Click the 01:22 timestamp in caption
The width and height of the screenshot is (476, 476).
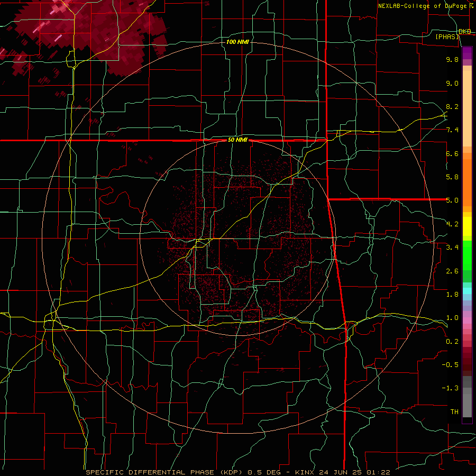point(378,472)
